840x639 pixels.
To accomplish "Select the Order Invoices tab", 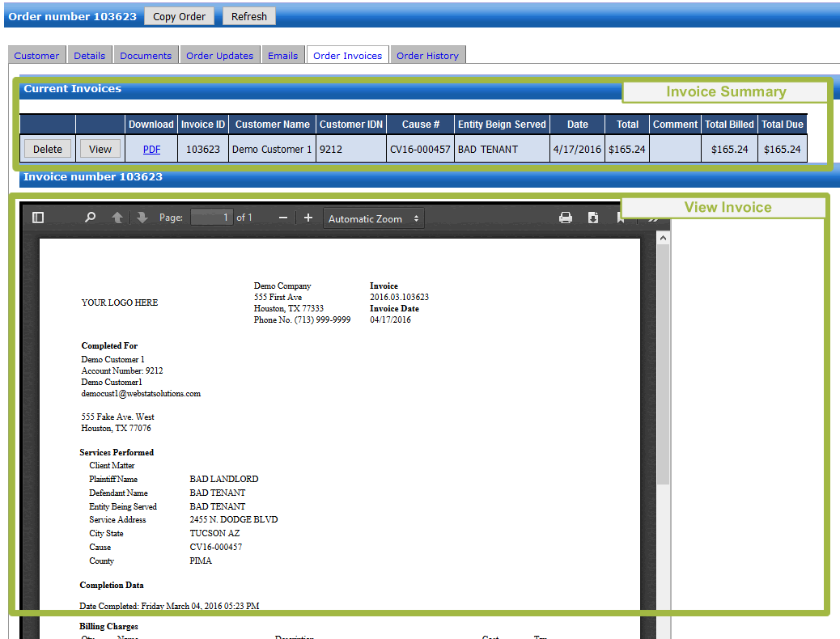I will [x=348, y=55].
